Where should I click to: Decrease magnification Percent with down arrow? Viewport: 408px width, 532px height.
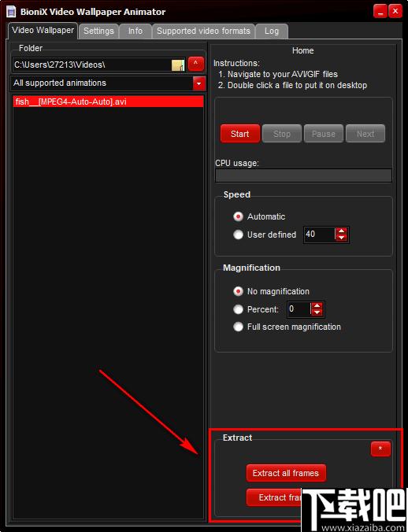coord(317,312)
